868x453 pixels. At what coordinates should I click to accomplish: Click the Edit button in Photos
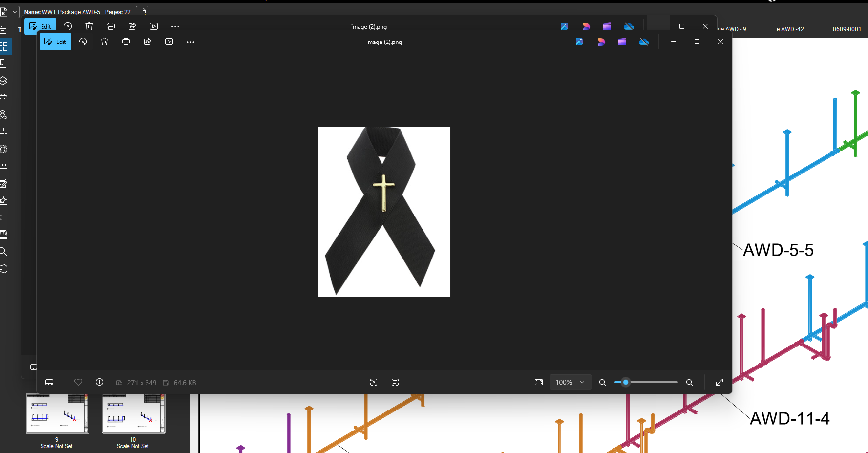(55, 42)
